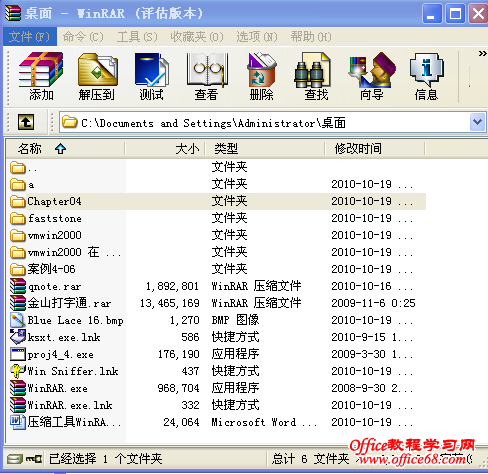The height and width of the screenshot is (474, 488).
Task: Select the parent '..' folder icon
Action: click(x=18, y=167)
